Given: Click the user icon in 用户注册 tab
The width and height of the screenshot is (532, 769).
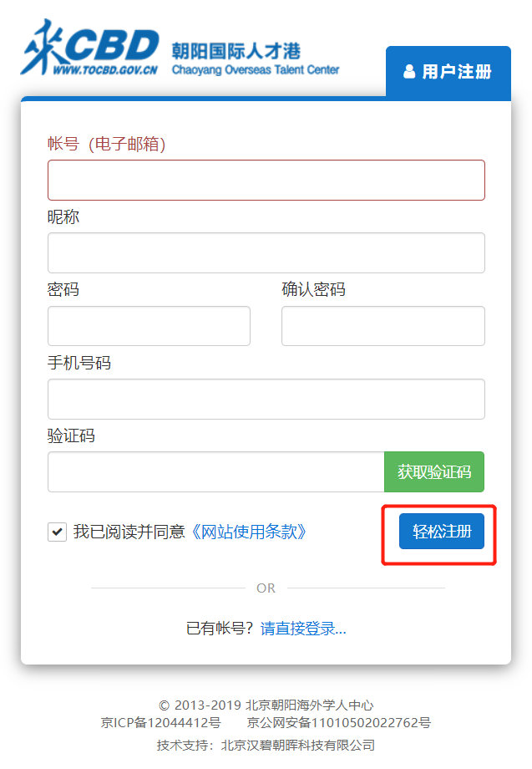Looking at the screenshot, I should pos(409,72).
